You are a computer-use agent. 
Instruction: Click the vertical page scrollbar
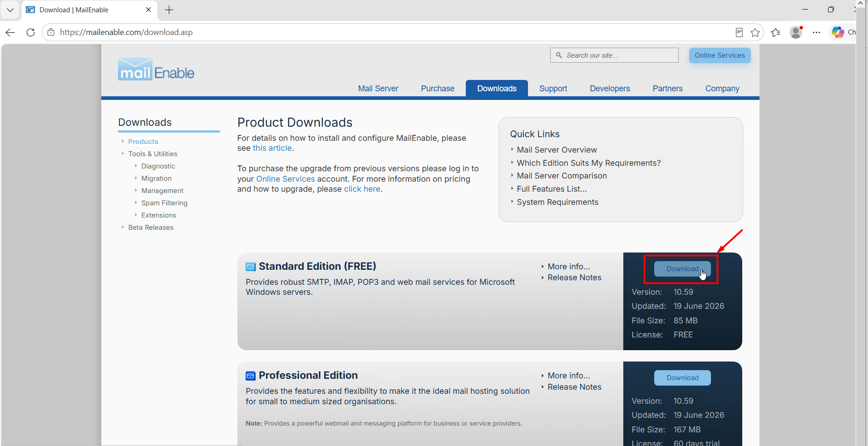coord(860,223)
